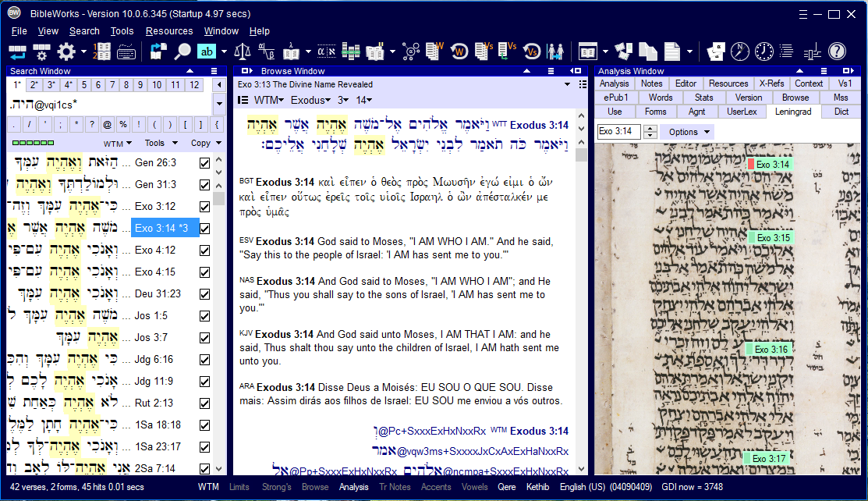Click the Exo 3:14 verse input field
Viewport: 868px width, 501px height.
click(619, 132)
